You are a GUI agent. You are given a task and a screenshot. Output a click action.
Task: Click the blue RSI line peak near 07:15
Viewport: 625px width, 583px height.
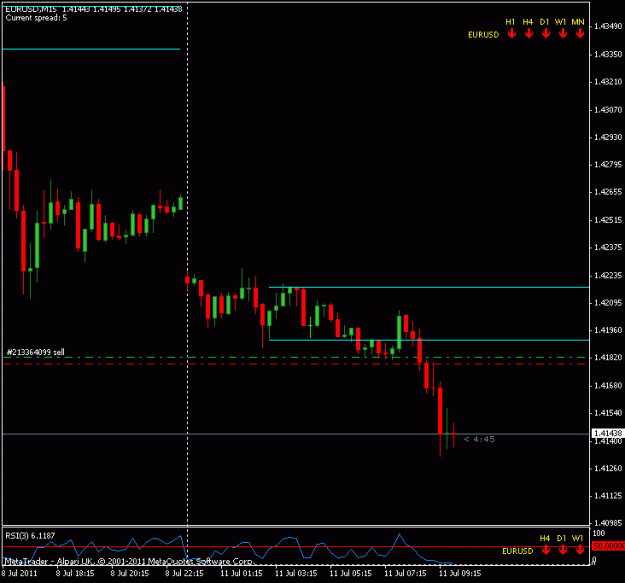399,534
